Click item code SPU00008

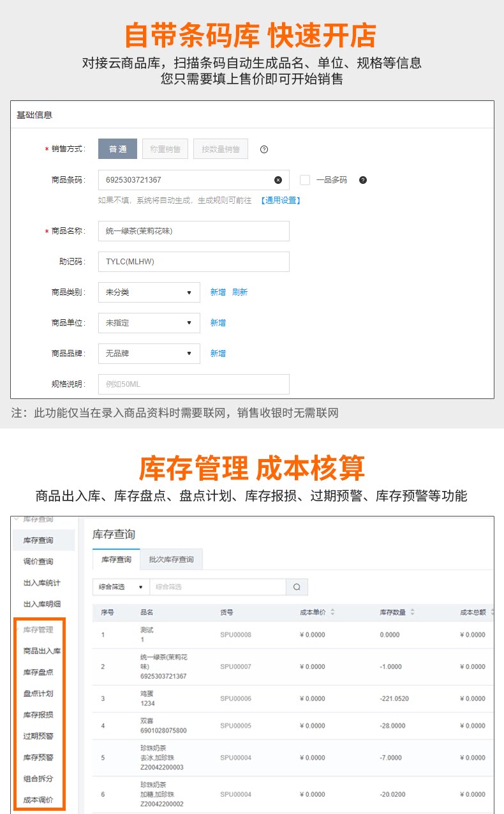(236, 635)
